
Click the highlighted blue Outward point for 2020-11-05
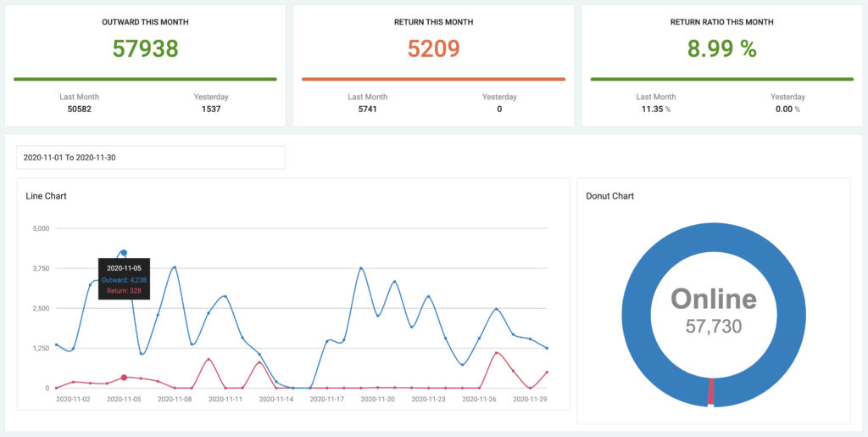[124, 253]
